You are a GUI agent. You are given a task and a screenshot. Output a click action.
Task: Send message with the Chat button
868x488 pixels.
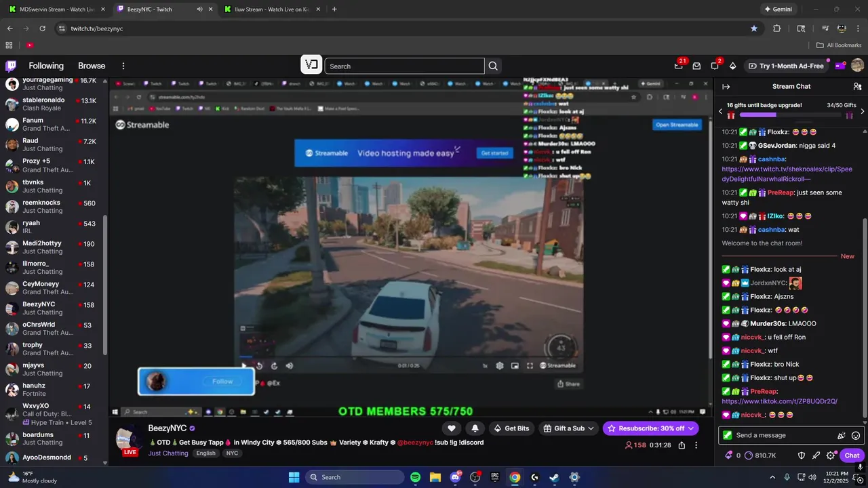pos(852,455)
